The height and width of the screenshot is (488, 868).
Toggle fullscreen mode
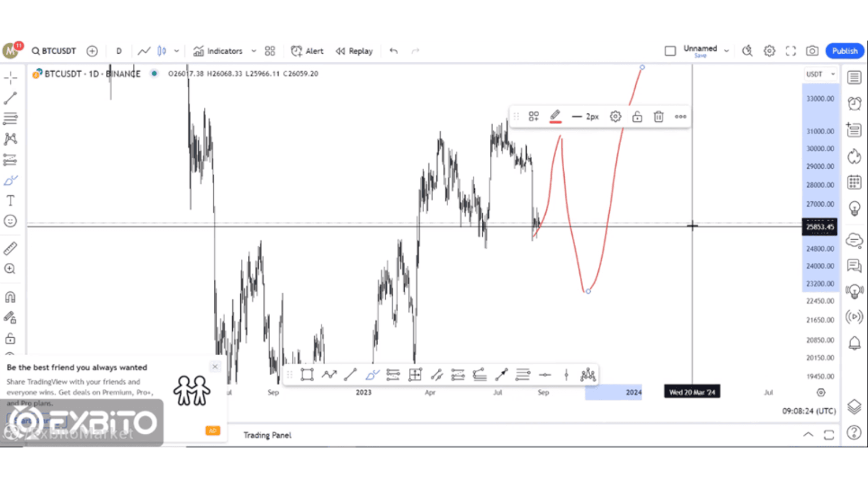(x=791, y=51)
